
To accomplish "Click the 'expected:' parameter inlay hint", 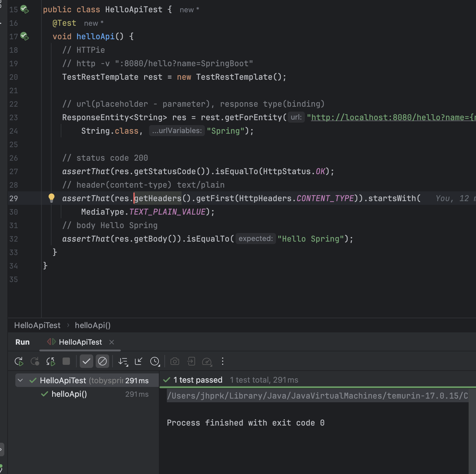I will pyautogui.click(x=256, y=239).
